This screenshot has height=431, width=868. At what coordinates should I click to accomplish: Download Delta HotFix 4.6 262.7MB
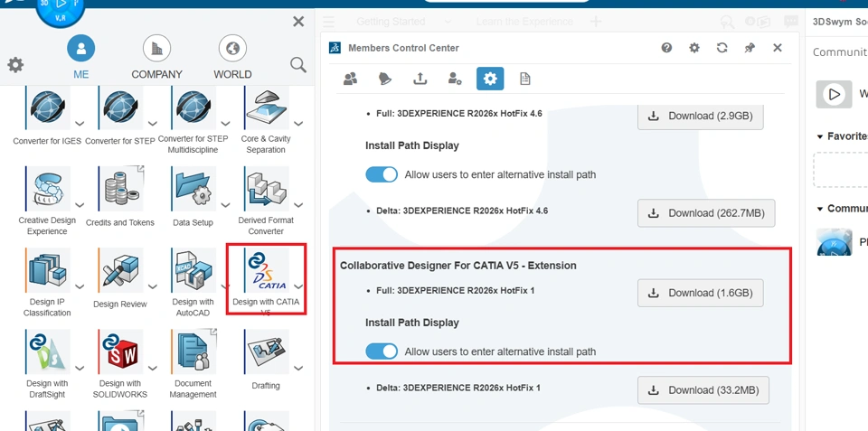click(706, 213)
